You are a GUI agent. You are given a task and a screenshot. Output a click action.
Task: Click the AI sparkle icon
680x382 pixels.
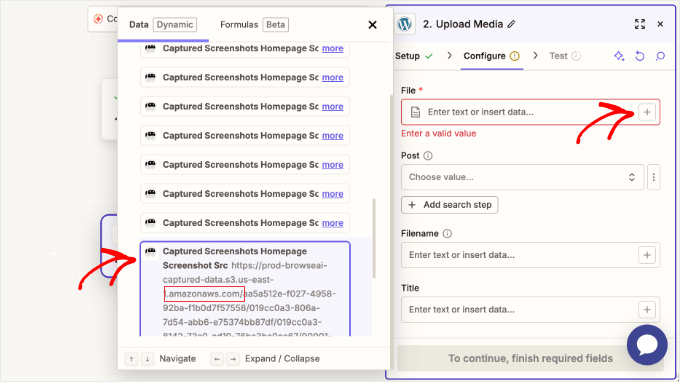click(x=619, y=56)
